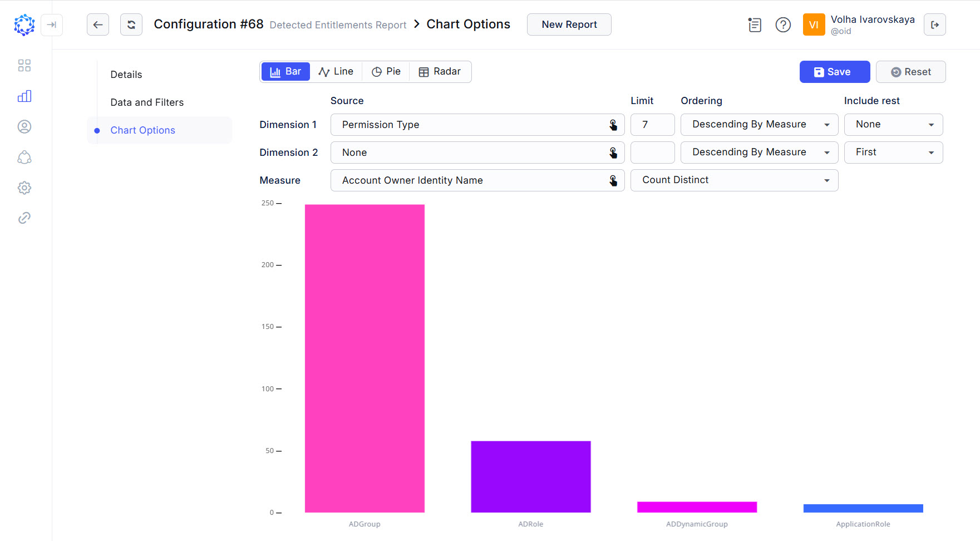Open settings via the gear icon
980x541 pixels.
[24, 188]
